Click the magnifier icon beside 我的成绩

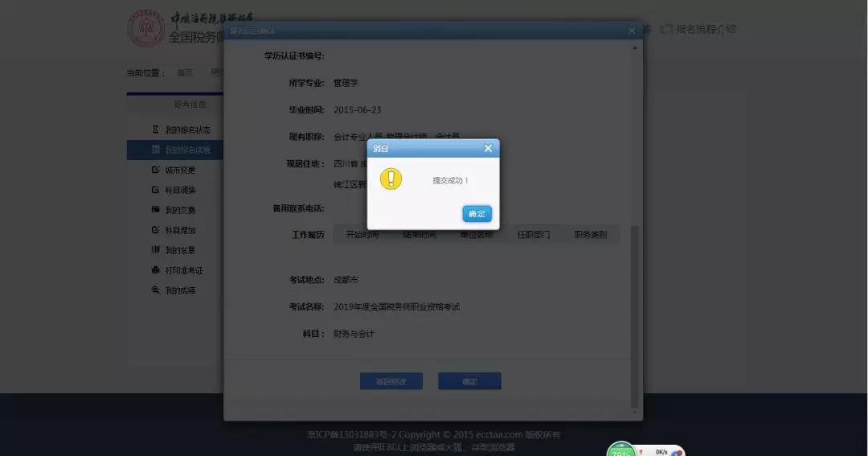[156, 290]
